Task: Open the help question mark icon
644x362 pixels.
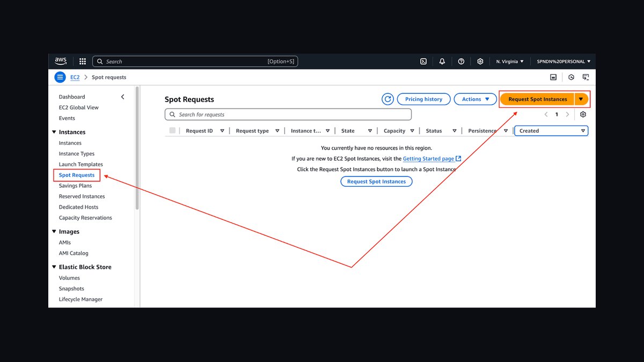Action: [461, 62]
